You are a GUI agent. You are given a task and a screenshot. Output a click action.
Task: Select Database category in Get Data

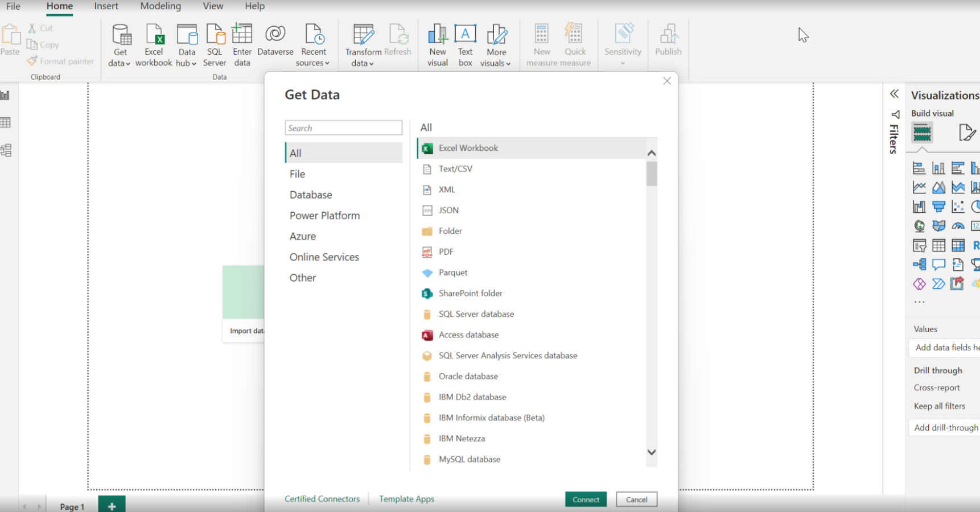click(311, 195)
